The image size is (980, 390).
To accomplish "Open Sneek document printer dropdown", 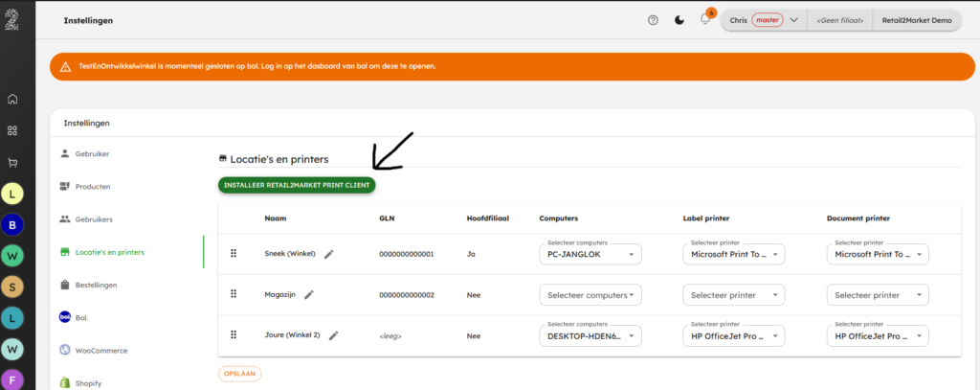I will 878,254.
